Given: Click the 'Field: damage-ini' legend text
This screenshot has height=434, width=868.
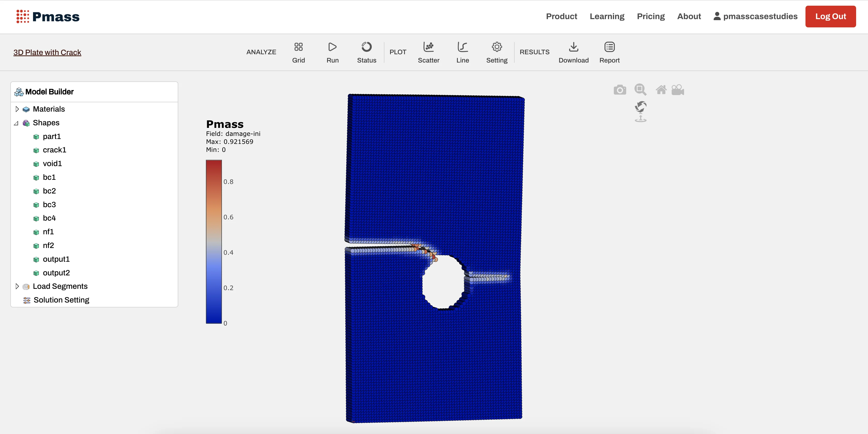Looking at the screenshot, I should click(x=233, y=134).
